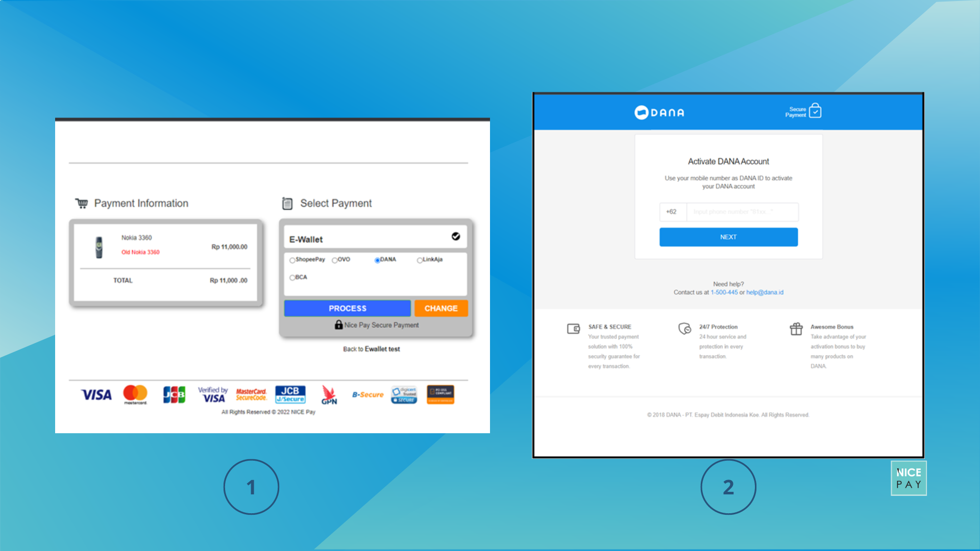Click the Safe and Secure icon

click(x=574, y=329)
